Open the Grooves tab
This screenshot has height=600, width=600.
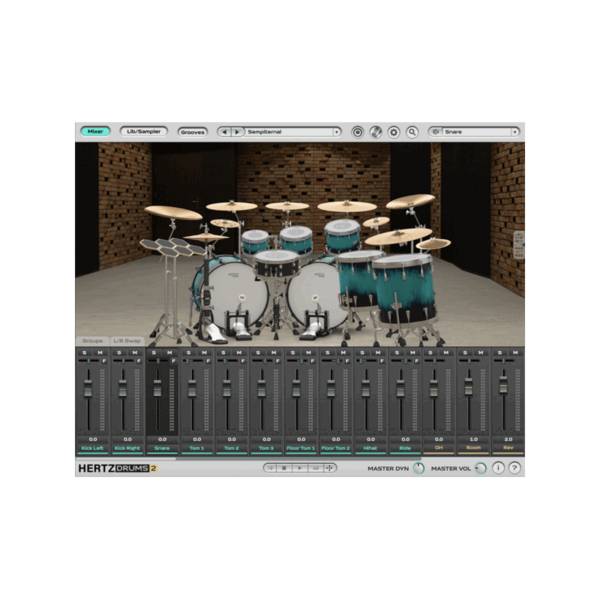(x=192, y=132)
